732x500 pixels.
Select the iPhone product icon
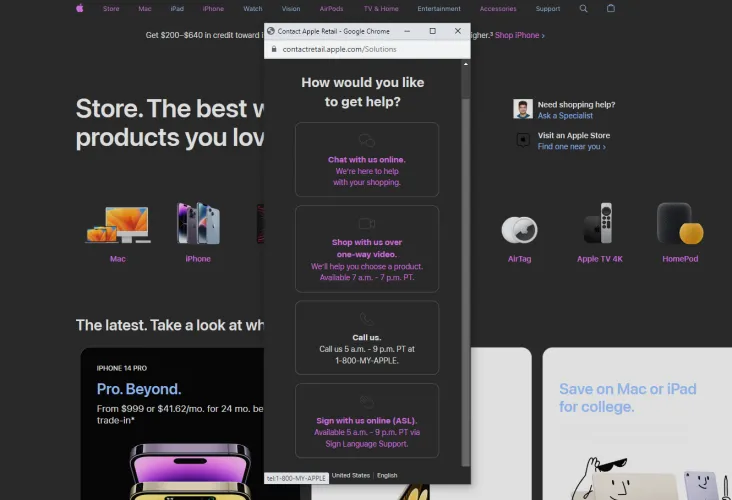coord(198,225)
